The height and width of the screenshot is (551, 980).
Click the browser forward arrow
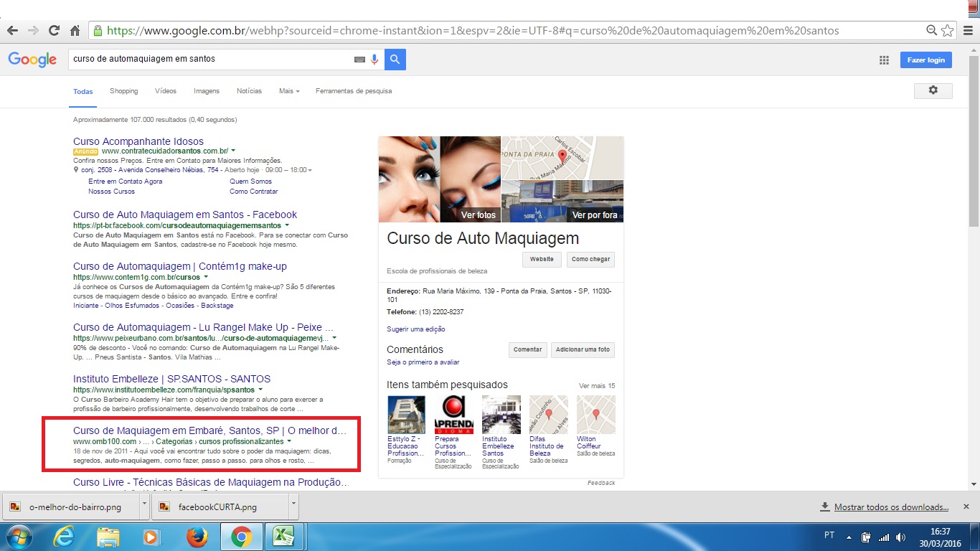point(33,31)
